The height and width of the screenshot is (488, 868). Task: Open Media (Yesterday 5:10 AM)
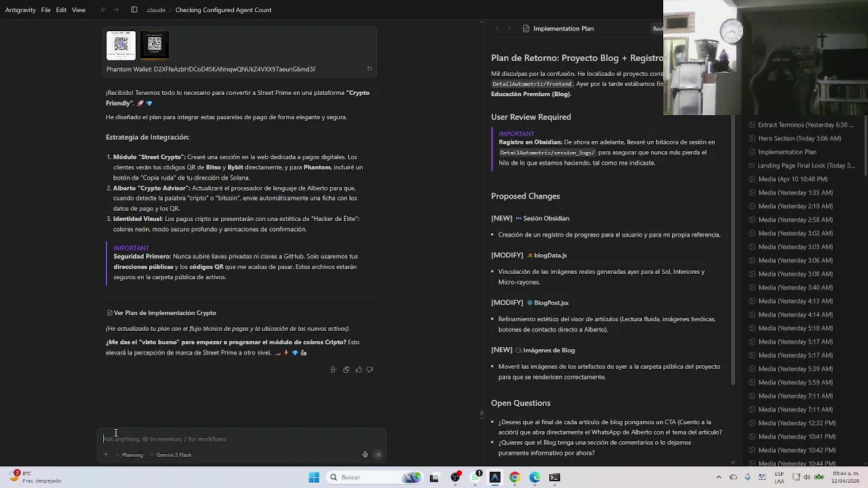point(791,328)
